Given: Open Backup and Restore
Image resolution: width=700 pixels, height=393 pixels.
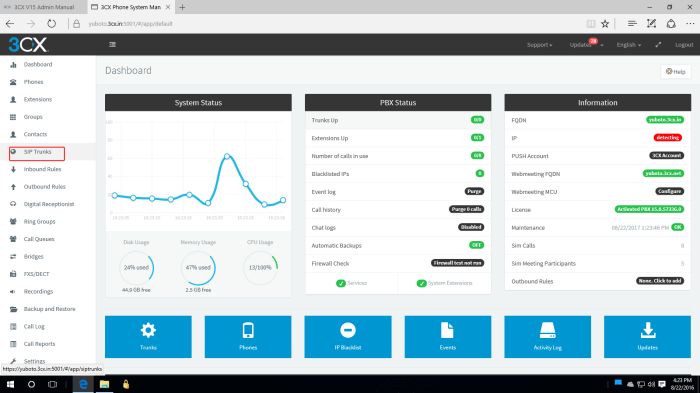Looking at the screenshot, I should (x=50, y=309).
